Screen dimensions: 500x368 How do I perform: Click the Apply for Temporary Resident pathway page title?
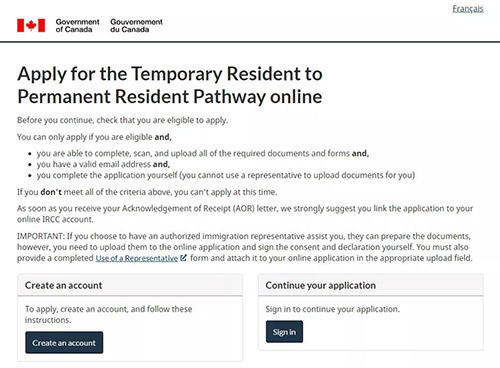pyautogui.click(x=170, y=85)
